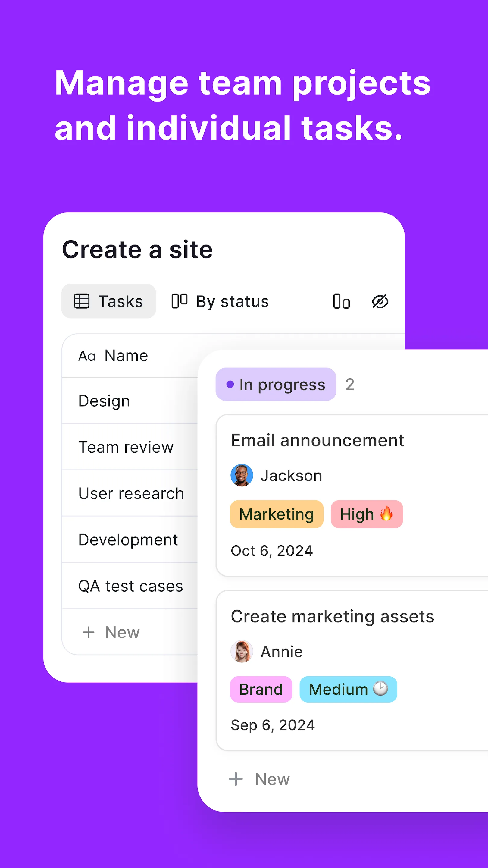This screenshot has width=488, height=868.
Task: Click the count 2 beside In progress
Action: click(x=350, y=385)
